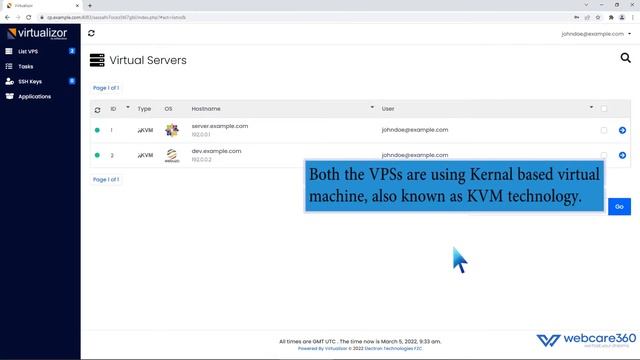This screenshot has width=640, height=360.
Task: Click the table header refresh icon
Action: click(x=97, y=110)
